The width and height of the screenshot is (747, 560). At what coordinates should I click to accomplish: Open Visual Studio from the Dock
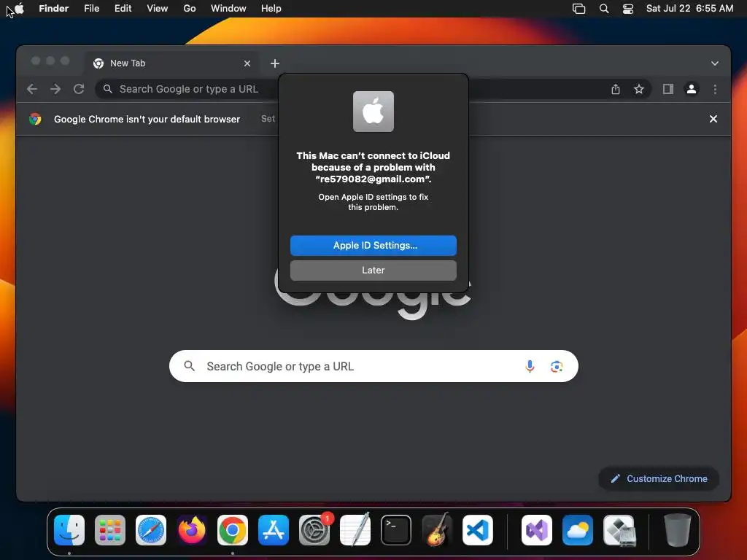tap(537, 530)
